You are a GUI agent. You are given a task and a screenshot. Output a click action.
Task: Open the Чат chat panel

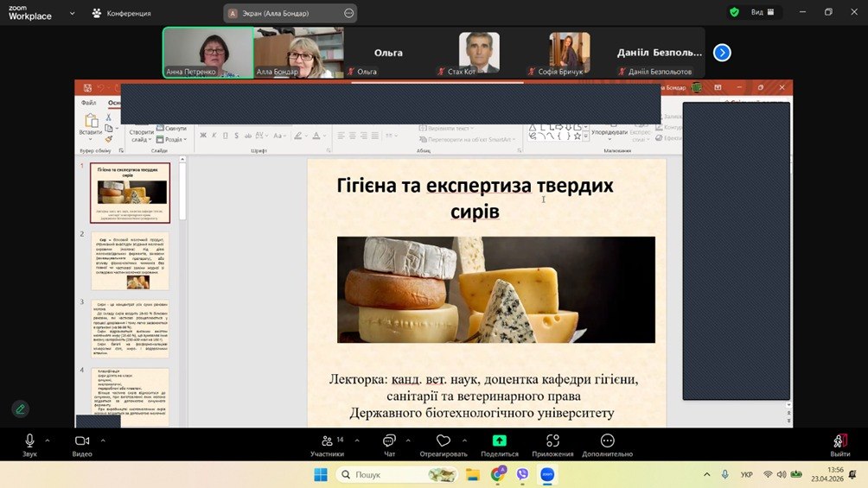(x=389, y=442)
